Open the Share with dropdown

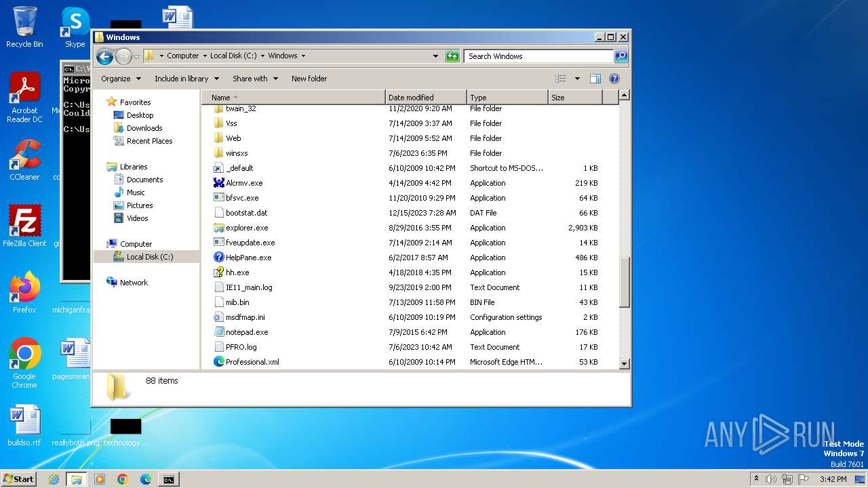click(255, 79)
